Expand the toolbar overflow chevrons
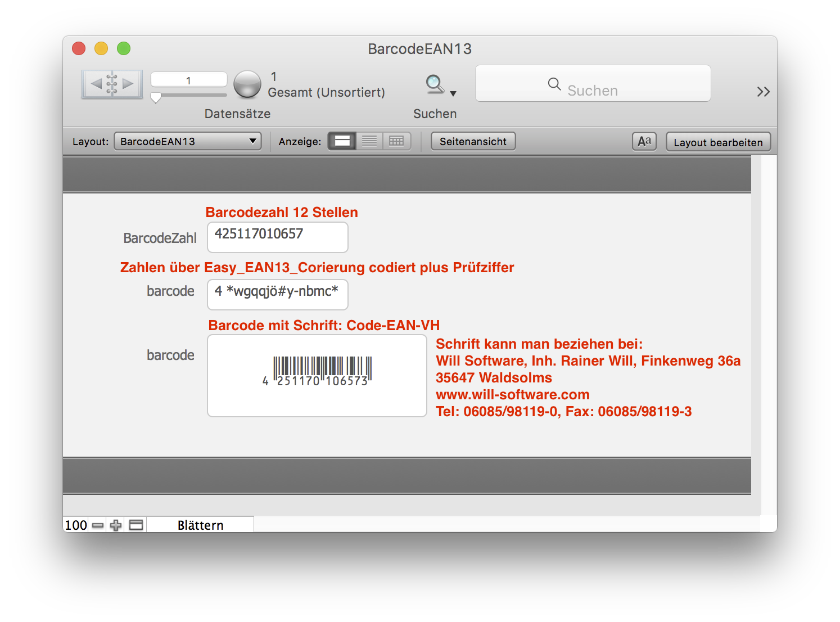Image resolution: width=840 pixels, height=622 pixels. click(763, 92)
